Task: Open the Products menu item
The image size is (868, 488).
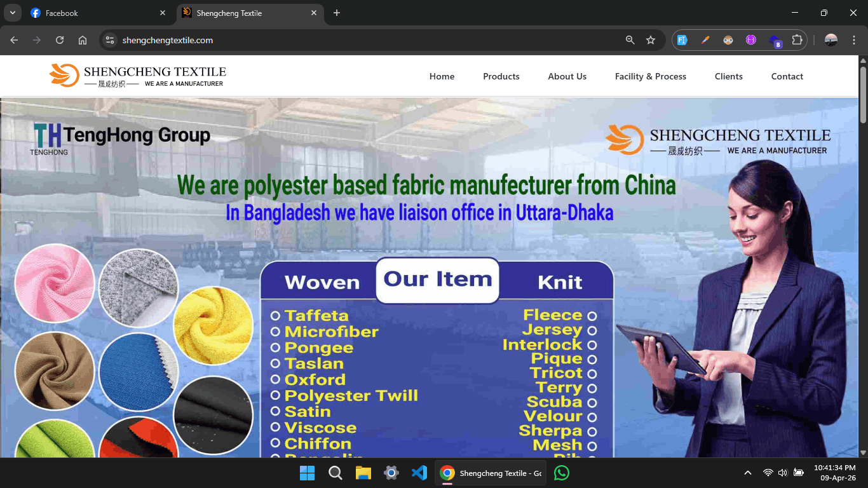Action: pos(501,76)
